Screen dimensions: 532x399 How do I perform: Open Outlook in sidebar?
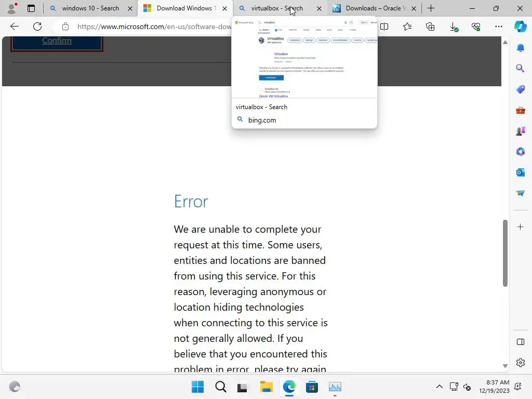pyautogui.click(x=520, y=172)
